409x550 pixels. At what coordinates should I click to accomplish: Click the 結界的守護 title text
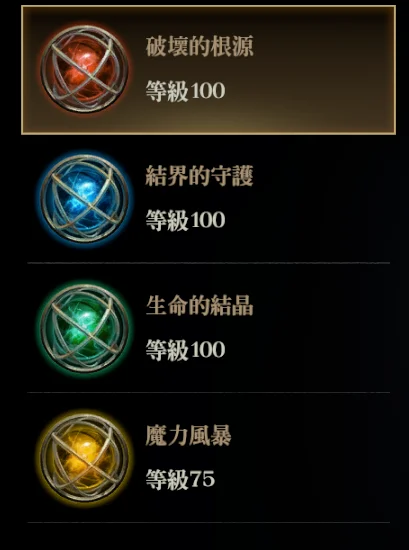[x=199, y=176]
